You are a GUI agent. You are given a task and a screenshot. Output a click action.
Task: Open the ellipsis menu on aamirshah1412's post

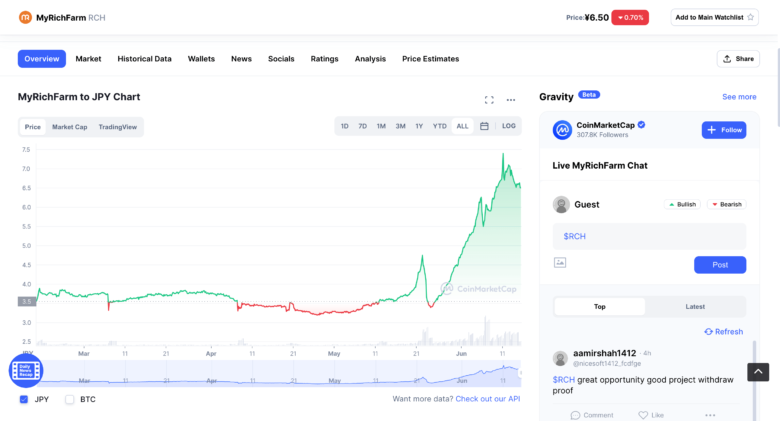coord(710,415)
